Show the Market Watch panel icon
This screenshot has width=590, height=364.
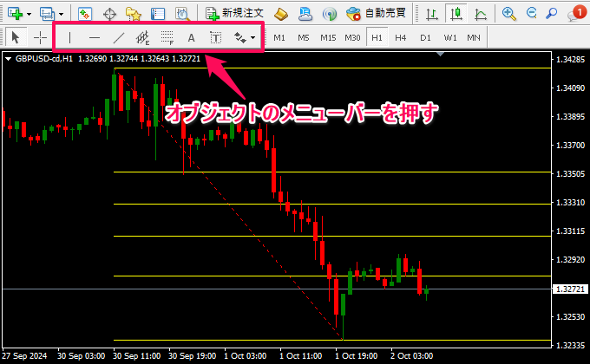(x=85, y=14)
